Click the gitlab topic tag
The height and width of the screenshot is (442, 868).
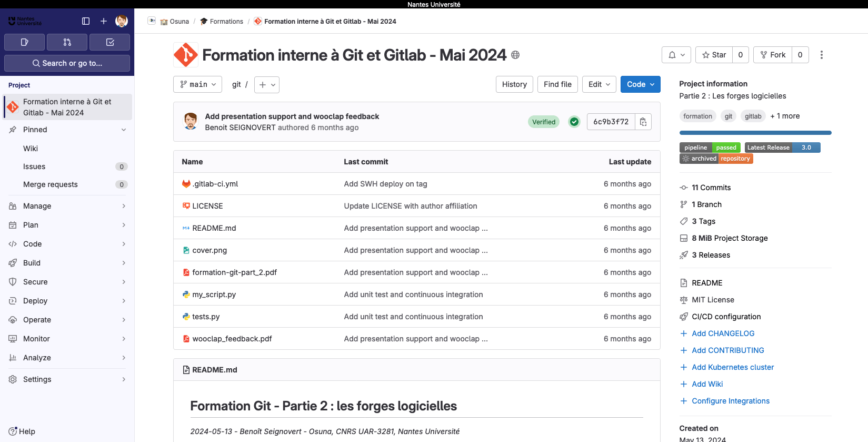pos(753,116)
